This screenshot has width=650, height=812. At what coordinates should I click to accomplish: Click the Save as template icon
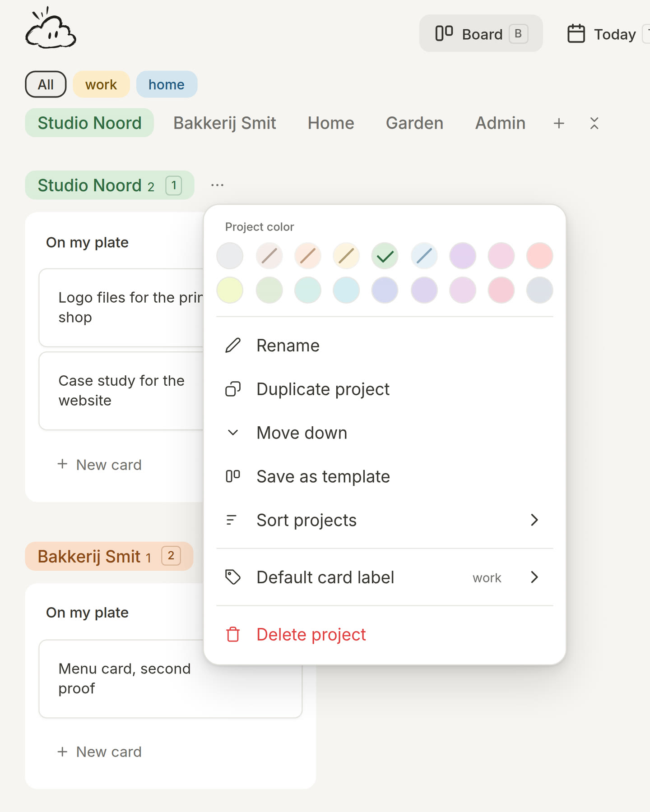tap(233, 476)
